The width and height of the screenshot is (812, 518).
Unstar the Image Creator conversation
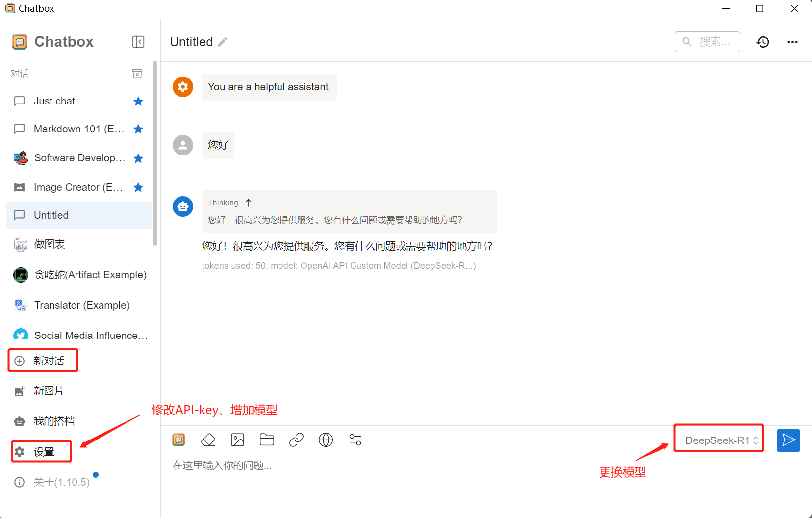[x=138, y=187]
